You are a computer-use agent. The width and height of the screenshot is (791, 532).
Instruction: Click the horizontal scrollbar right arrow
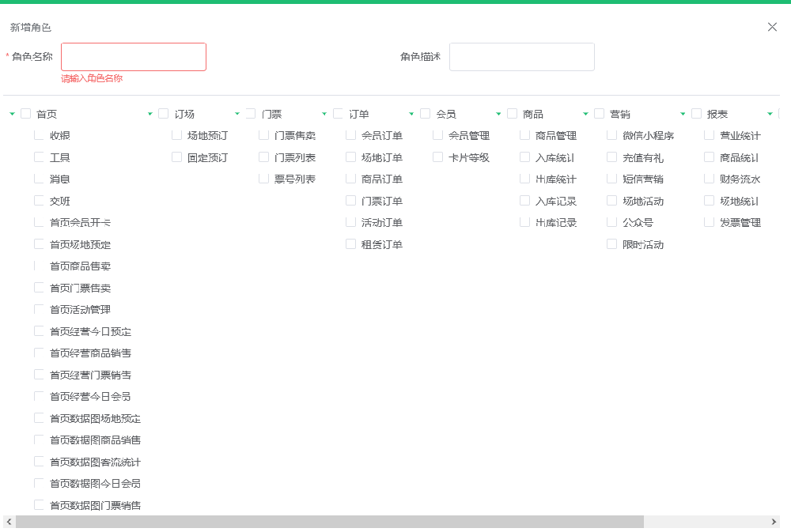[774, 522]
